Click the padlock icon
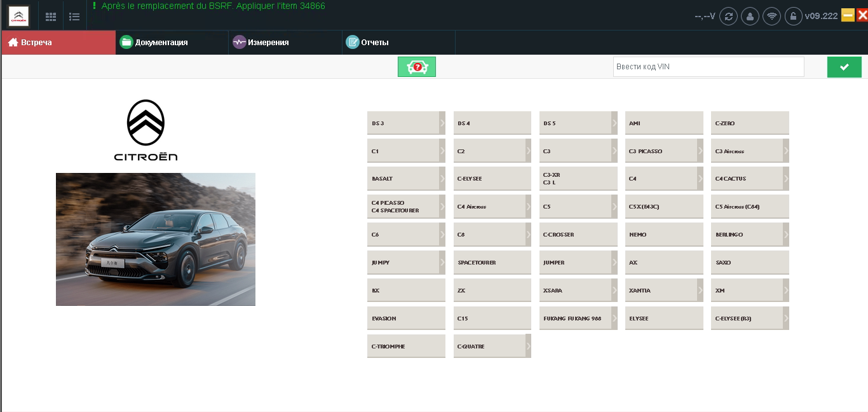Viewport: 868px width, 412px height. pos(793,17)
